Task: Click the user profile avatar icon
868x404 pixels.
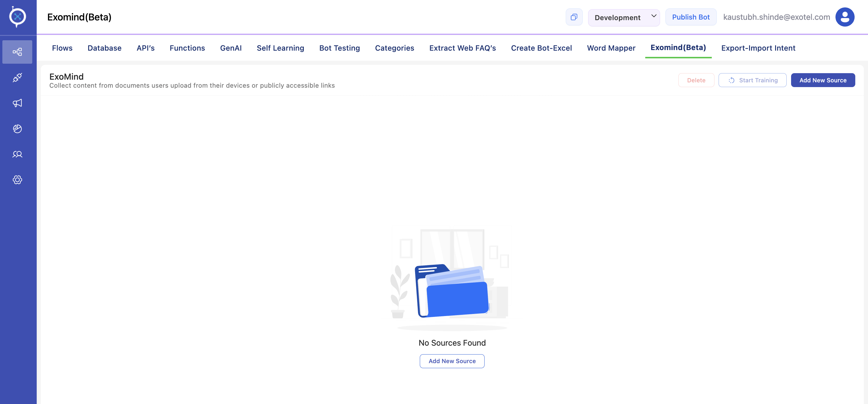Action: pos(844,17)
